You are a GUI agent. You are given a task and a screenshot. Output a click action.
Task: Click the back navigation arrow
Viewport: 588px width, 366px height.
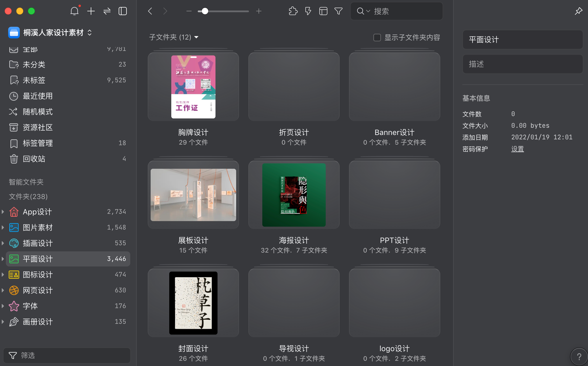[150, 11]
